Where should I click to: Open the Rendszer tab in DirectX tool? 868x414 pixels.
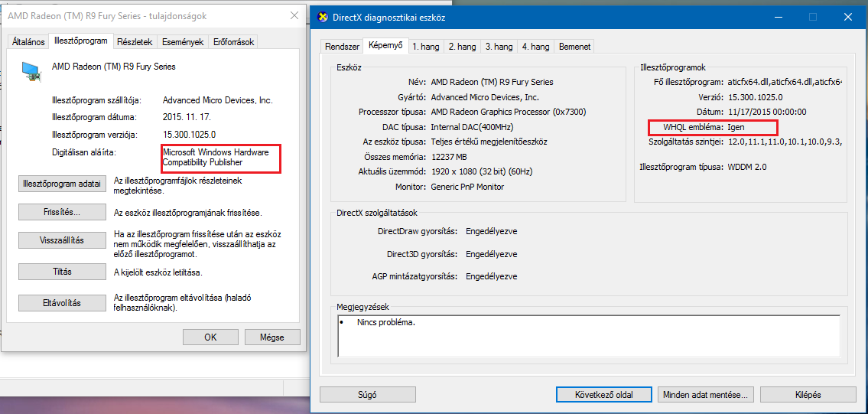(x=342, y=47)
